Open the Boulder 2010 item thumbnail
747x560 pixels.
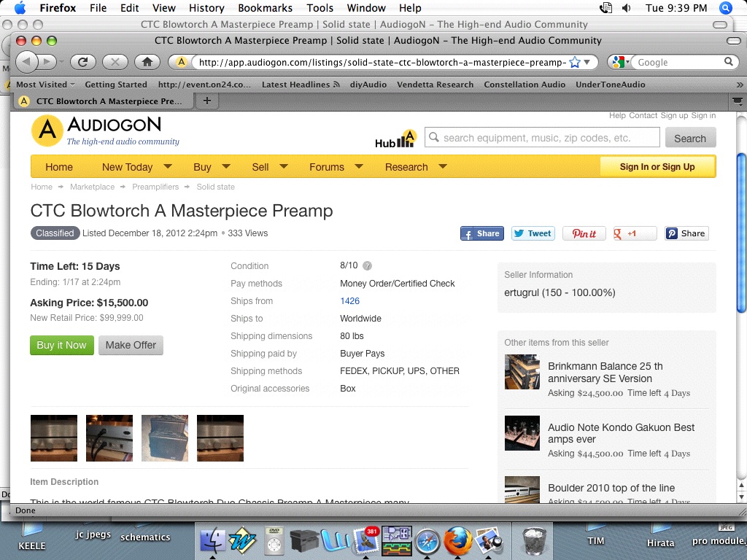click(522, 489)
